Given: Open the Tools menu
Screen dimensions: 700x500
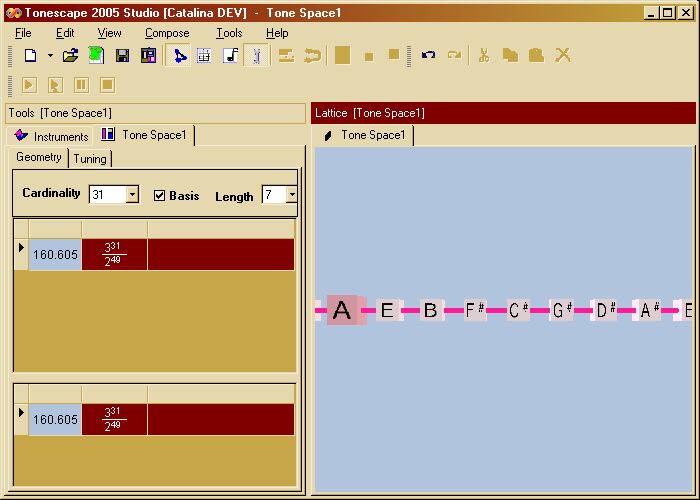Looking at the screenshot, I should 229,33.
